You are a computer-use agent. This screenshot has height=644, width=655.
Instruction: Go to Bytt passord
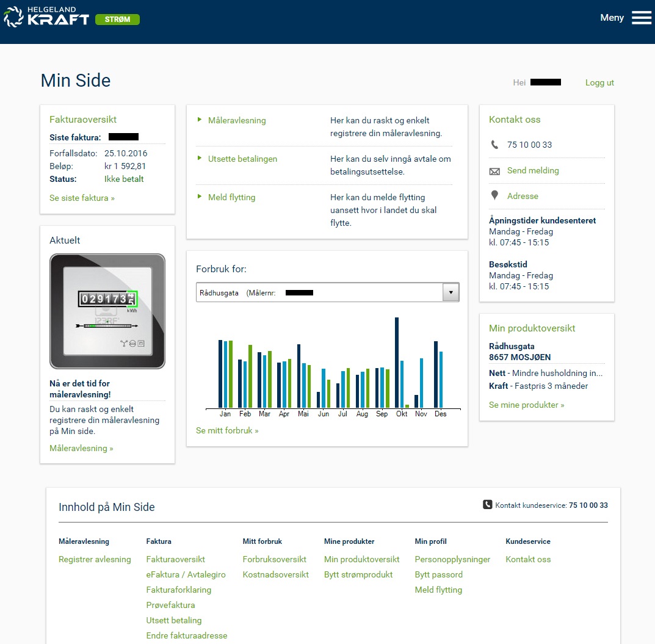click(438, 574)
